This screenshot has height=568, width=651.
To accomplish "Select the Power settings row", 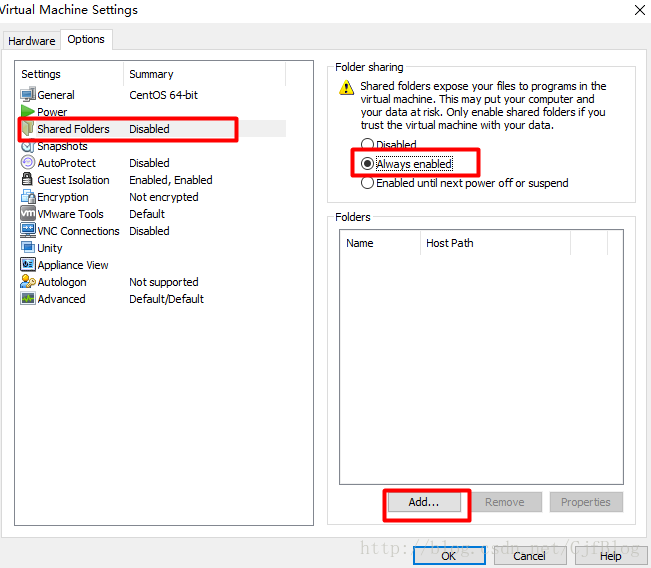I will pos(153,112).
